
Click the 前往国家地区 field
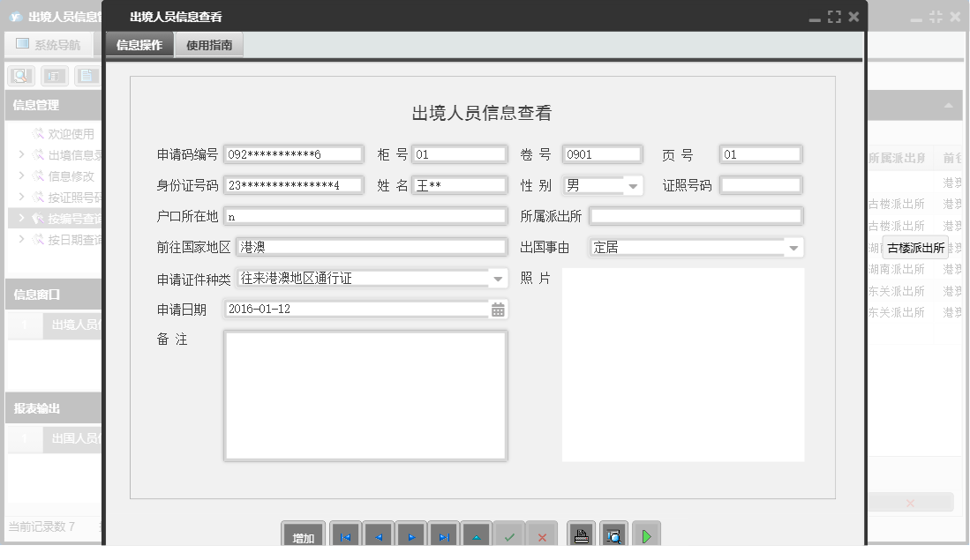372,248
